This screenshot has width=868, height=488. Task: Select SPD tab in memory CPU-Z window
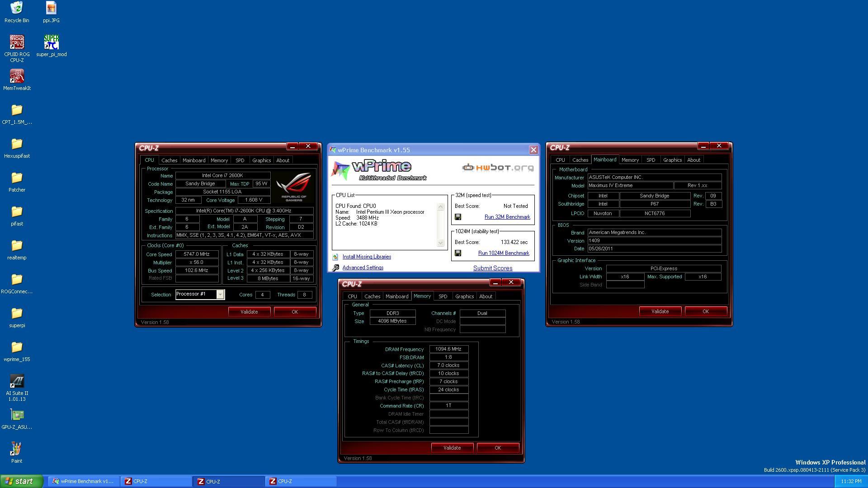[x=443, y=296]
